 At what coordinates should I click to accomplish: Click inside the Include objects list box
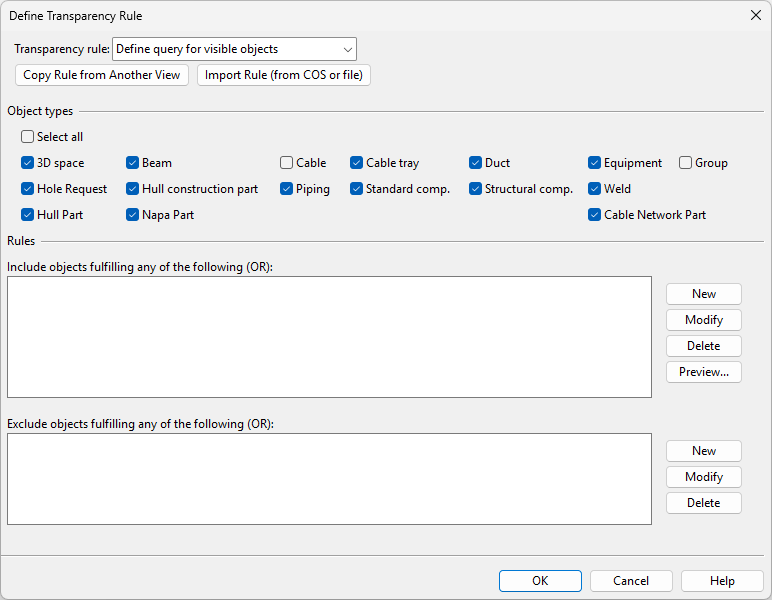pos(329,337)
